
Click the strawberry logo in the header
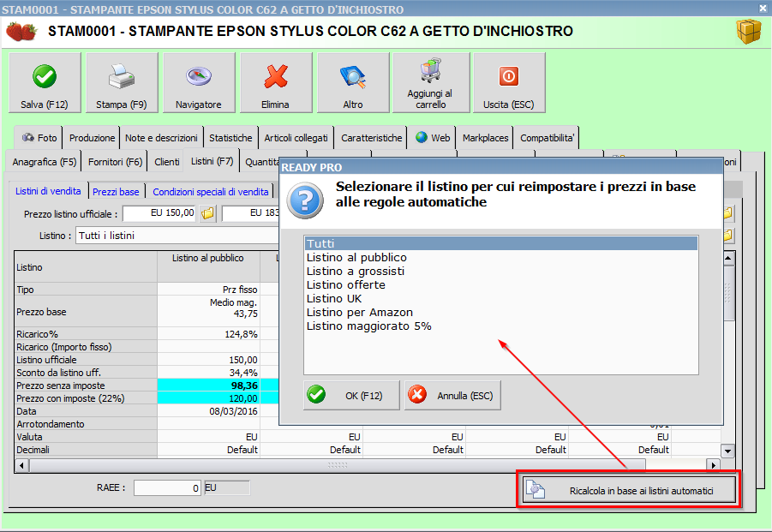(21, 31)
